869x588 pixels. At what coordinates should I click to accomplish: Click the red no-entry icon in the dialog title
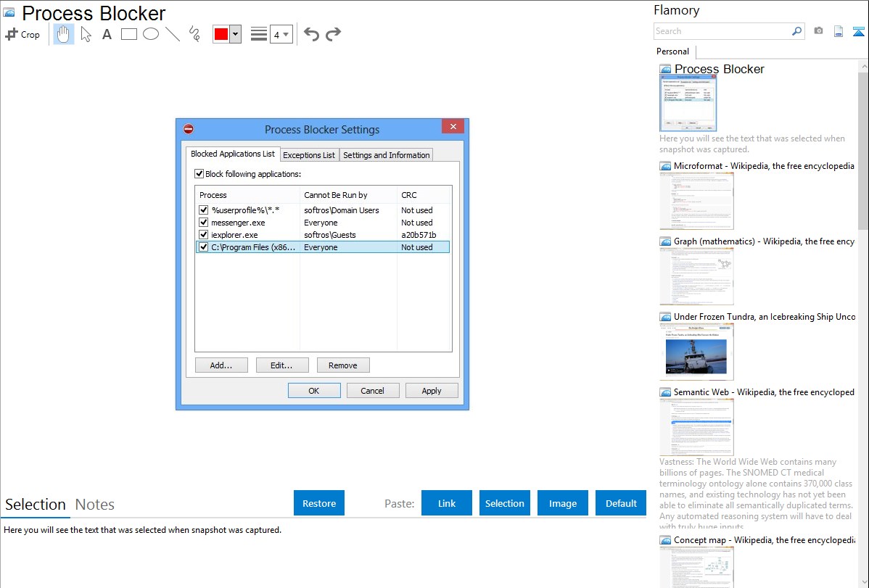[189, 129]
